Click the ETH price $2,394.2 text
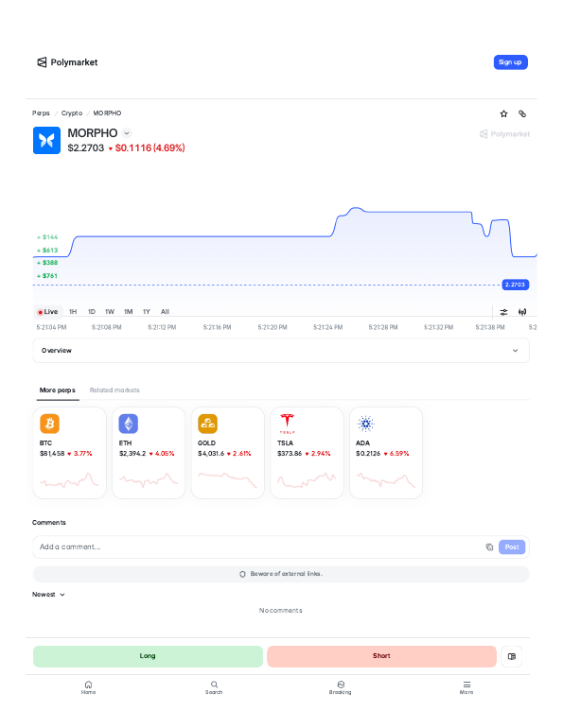 pyautogui.click(x=132, y=454)
